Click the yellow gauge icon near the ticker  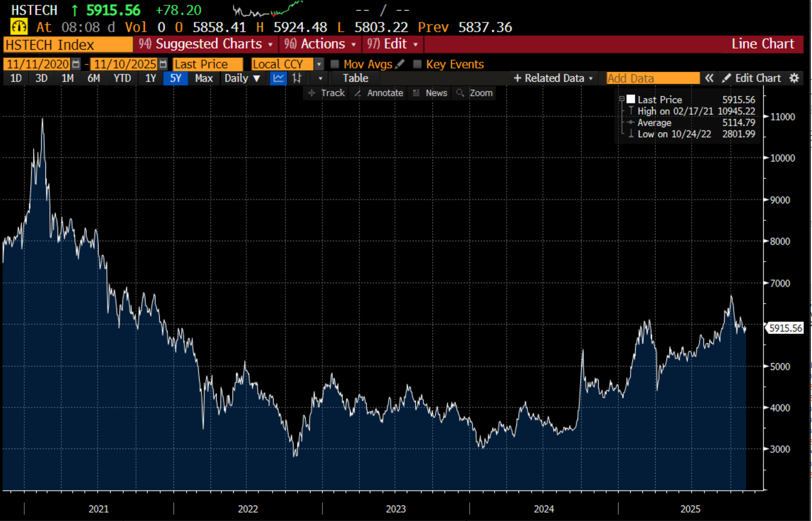[19, 27]
